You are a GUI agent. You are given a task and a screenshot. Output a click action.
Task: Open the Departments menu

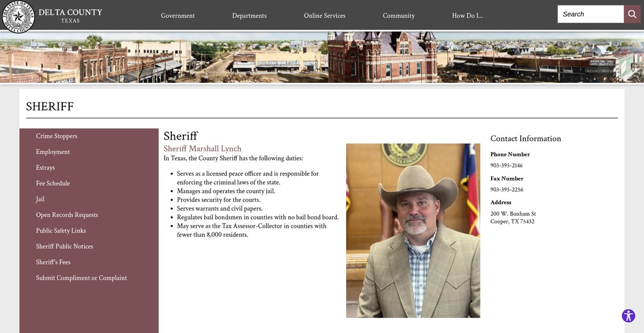pos(249,16)
